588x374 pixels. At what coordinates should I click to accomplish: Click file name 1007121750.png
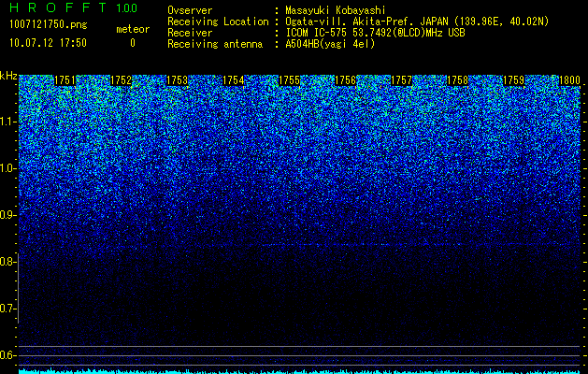[x=49, y=25]
